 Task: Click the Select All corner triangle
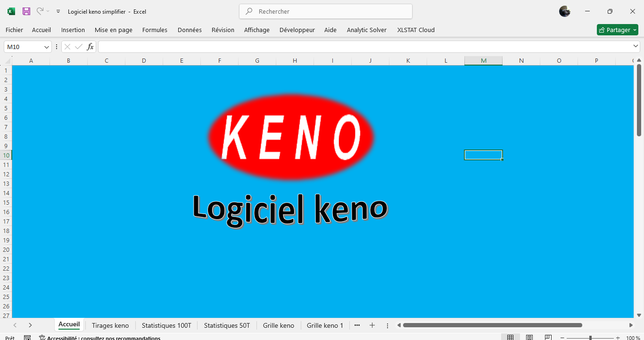(x=8, y=61)
